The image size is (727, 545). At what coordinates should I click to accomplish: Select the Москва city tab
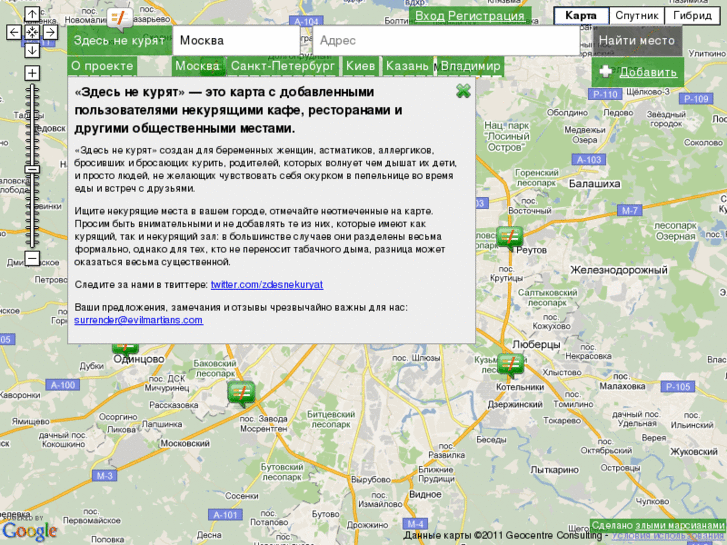[198, 66]
